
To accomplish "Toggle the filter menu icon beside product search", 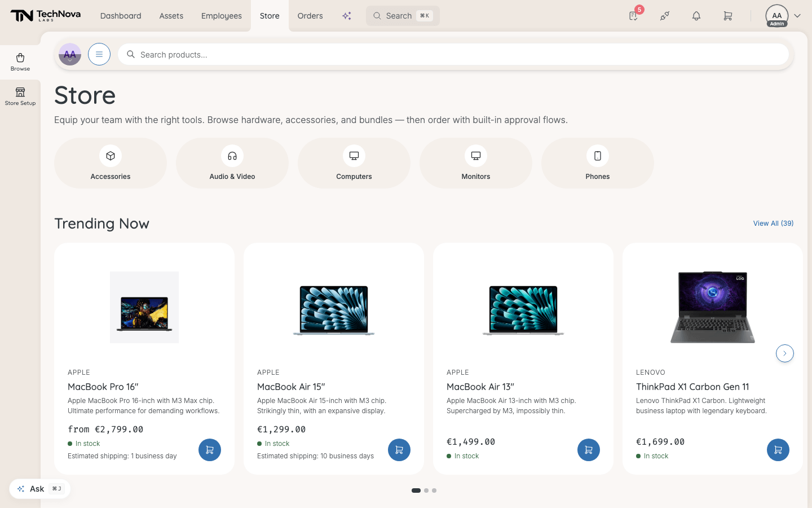I will [99, 54].
